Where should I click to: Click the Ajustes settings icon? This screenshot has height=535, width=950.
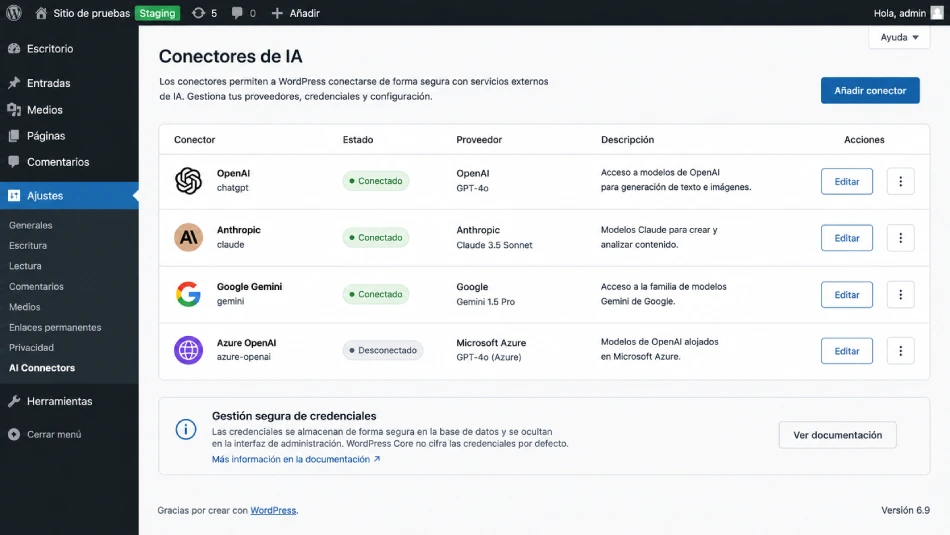coord(14,196)
